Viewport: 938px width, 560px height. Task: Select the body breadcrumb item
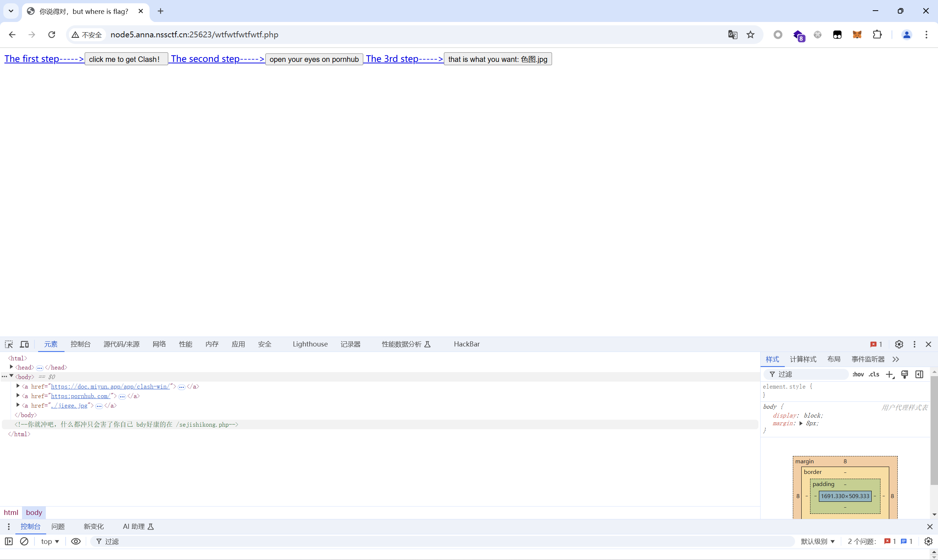click(x=34, y=512)
